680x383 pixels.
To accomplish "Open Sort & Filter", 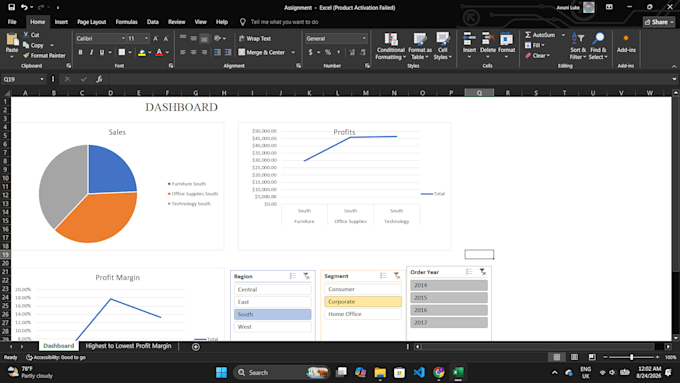I will 578,46.
